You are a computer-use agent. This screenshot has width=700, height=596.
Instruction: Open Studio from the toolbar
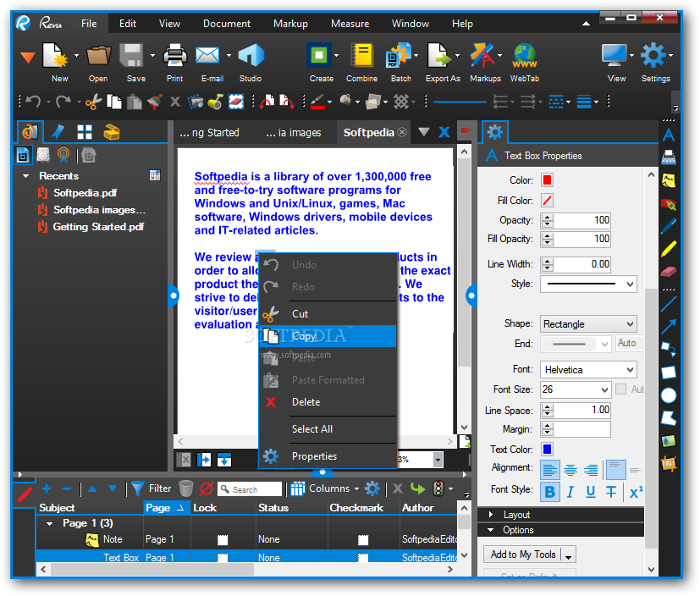(251, 55)
